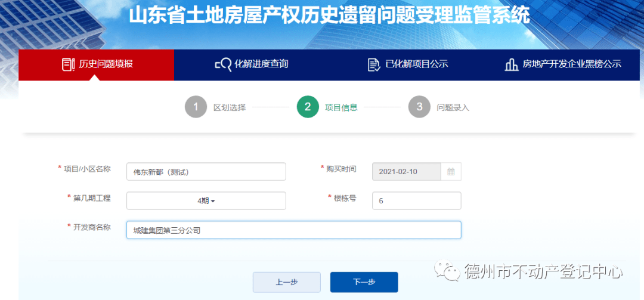The height and width of the screenshot is (300, 644).
Task: Switch to 化解进度查询 tab
Action: [252, 64]
